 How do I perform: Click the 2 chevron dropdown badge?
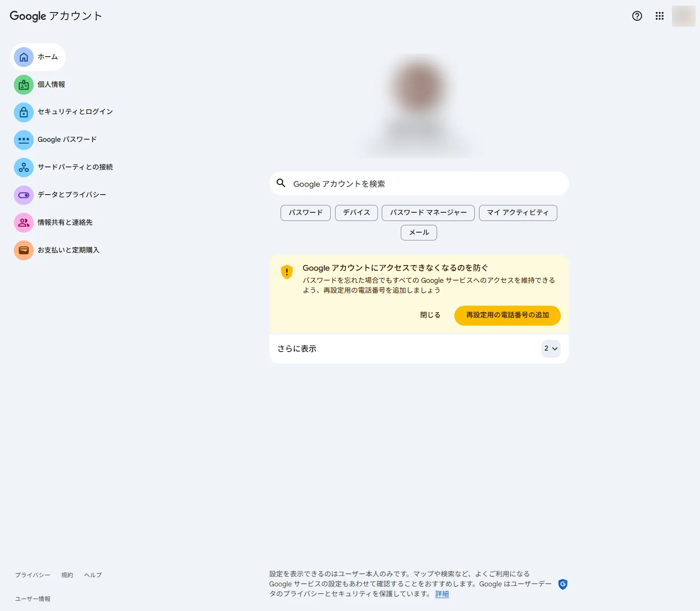pyautogui.click(x=550, y=349)
